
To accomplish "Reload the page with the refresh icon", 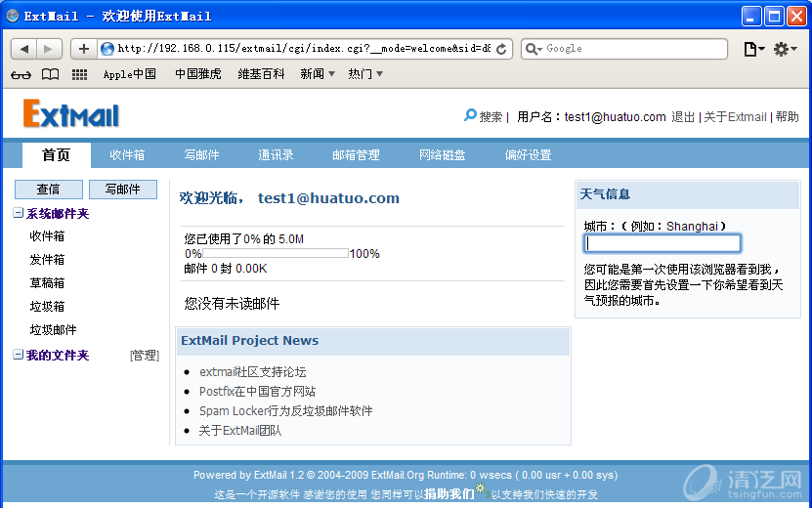I will click(x=502, y=49).
